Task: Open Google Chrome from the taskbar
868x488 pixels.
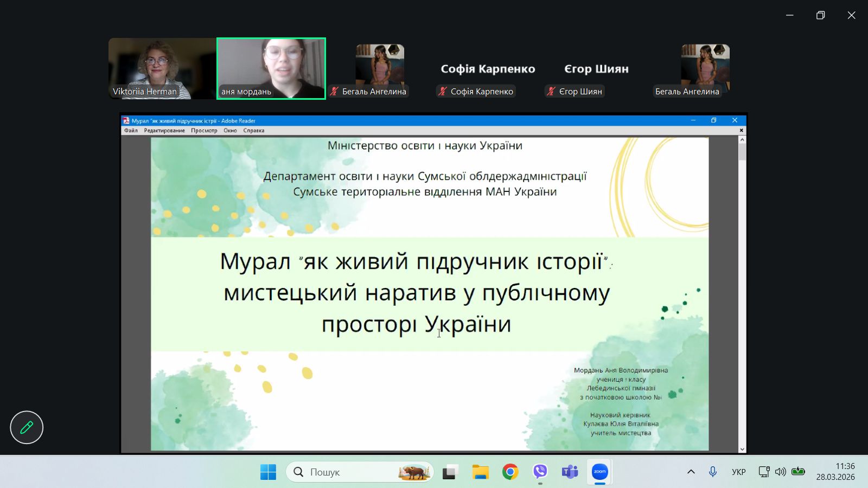Action: click(x=510, y=472)
